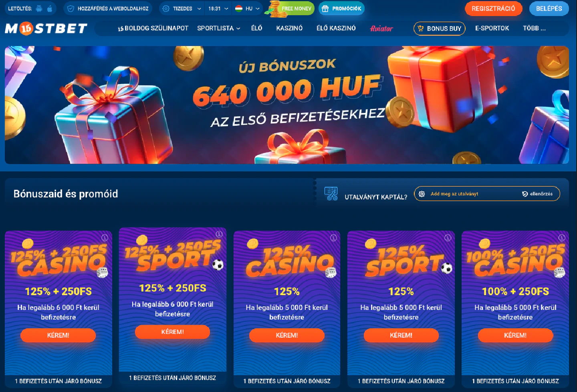The image size is (577, 392).
Task: Claim the 125% Casino bonus with Kérem!
Action: pyautogui.click(x=287, y=335)
